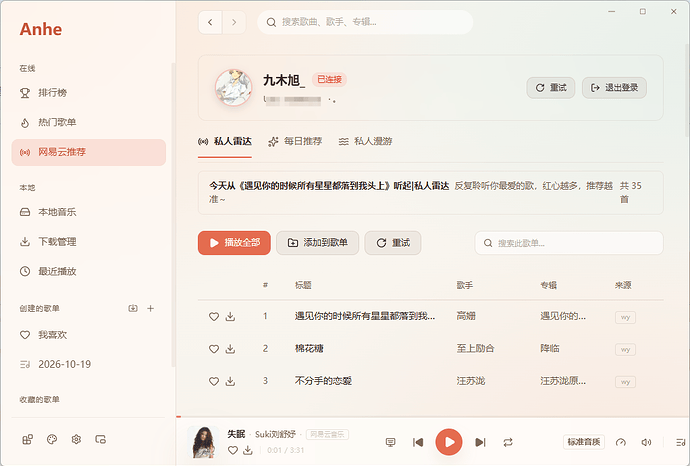Skip to next track
Viewport: 690px width, 466px height.
coord(481,442)
